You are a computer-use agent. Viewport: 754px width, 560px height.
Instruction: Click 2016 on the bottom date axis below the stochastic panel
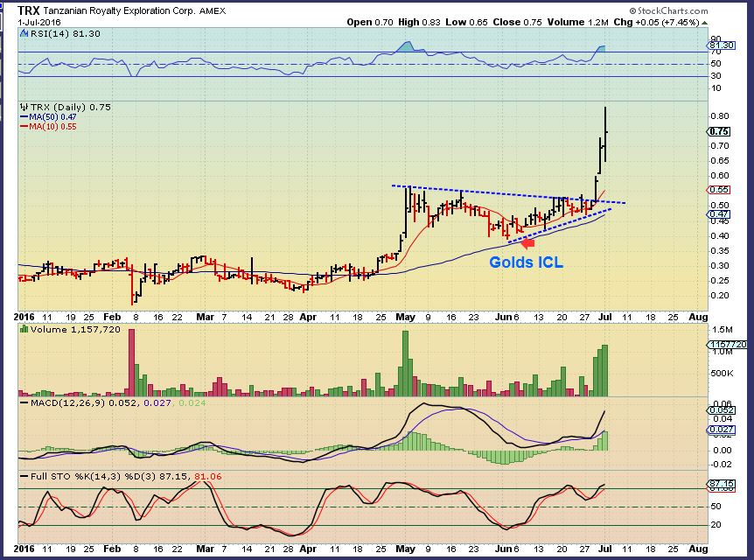click(24, 549)
